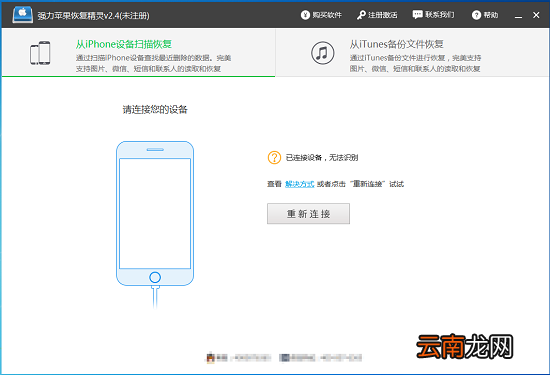Click the 强力苹果恢复精灵v2.4 title text
550x375 pixels.
click(93, 15)
